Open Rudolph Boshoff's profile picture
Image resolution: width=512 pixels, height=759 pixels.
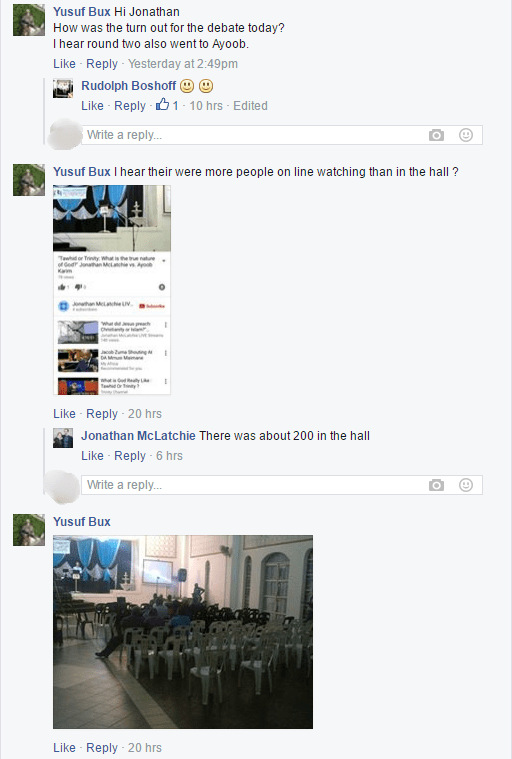pos(63,88)
